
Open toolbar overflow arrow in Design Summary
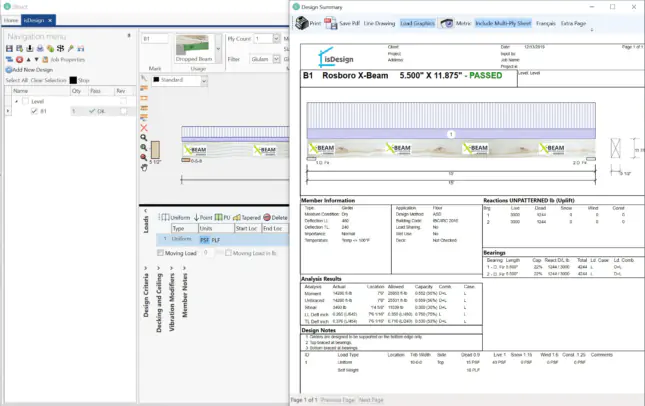pyautogui.click(x=592, y=30)
